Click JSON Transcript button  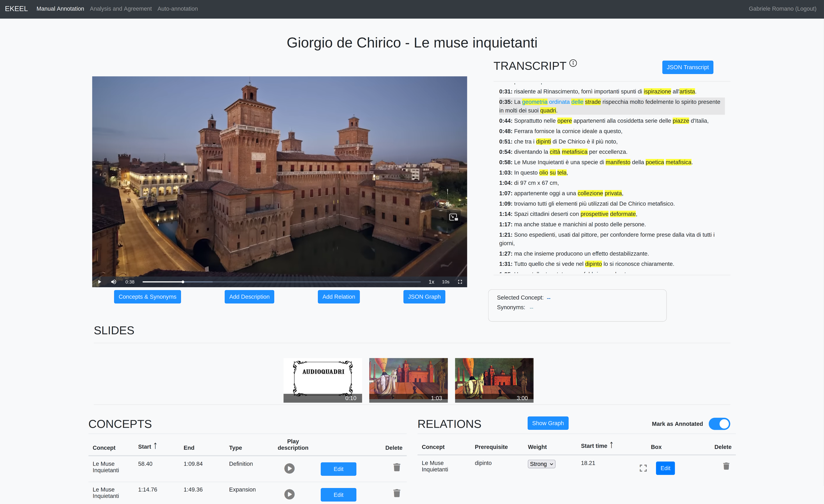[x=688, y=67]
